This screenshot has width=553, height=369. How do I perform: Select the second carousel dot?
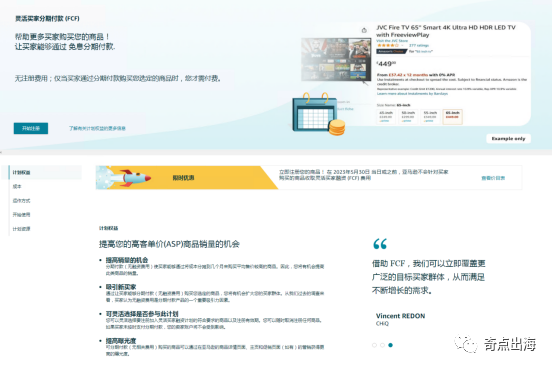(382, 345)
